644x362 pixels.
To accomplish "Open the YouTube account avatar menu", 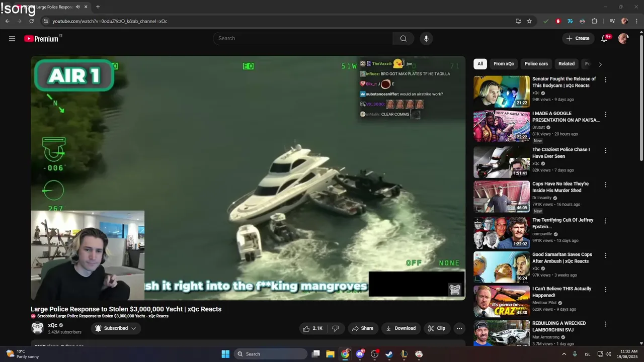I will point(623,39).
